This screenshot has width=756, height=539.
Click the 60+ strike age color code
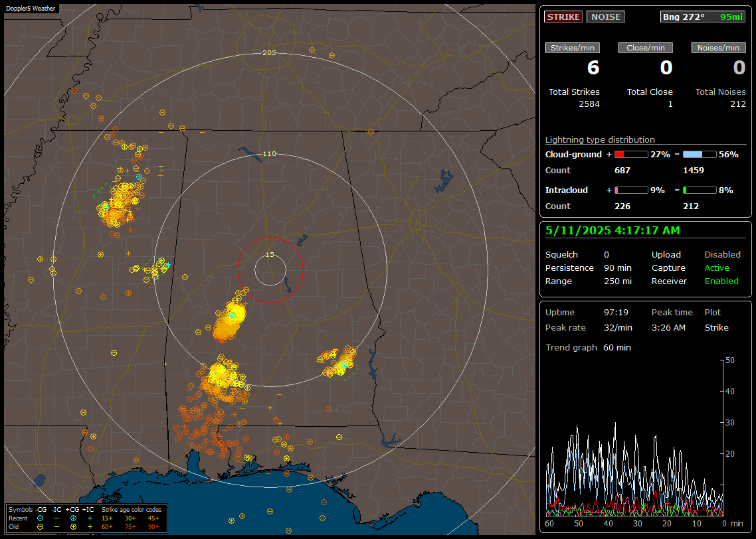coord(107,527)
